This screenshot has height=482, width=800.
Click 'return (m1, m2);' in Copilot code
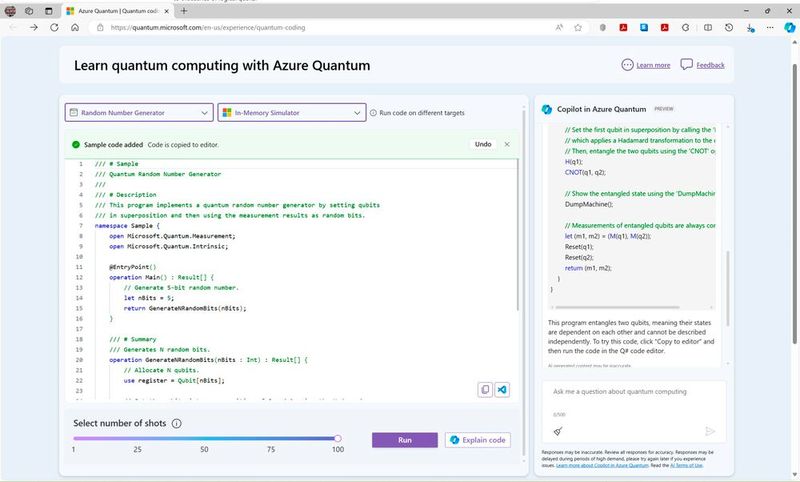tap(588, 268)
